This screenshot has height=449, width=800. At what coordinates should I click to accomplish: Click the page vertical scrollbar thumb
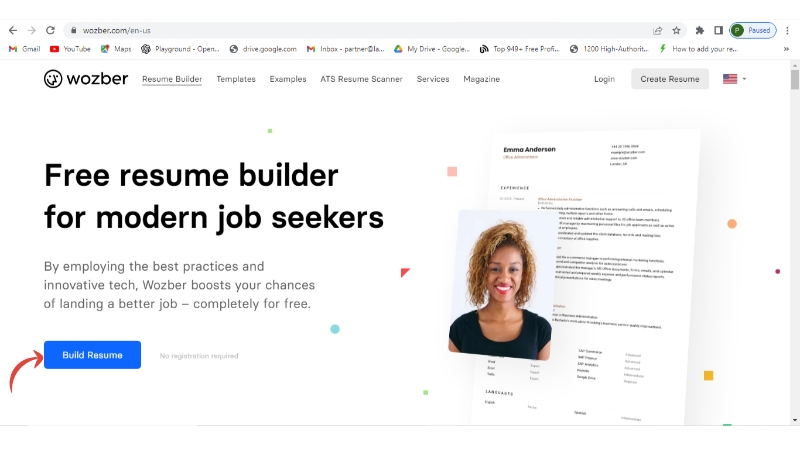pyautogui.click(x=794, y=80)
